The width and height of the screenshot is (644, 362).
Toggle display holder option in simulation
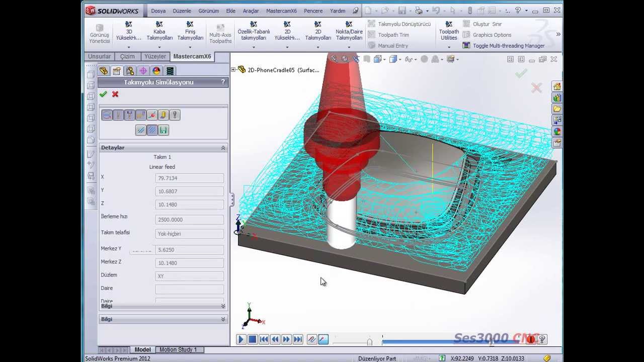pyautogui.click(x=129, y=115)
